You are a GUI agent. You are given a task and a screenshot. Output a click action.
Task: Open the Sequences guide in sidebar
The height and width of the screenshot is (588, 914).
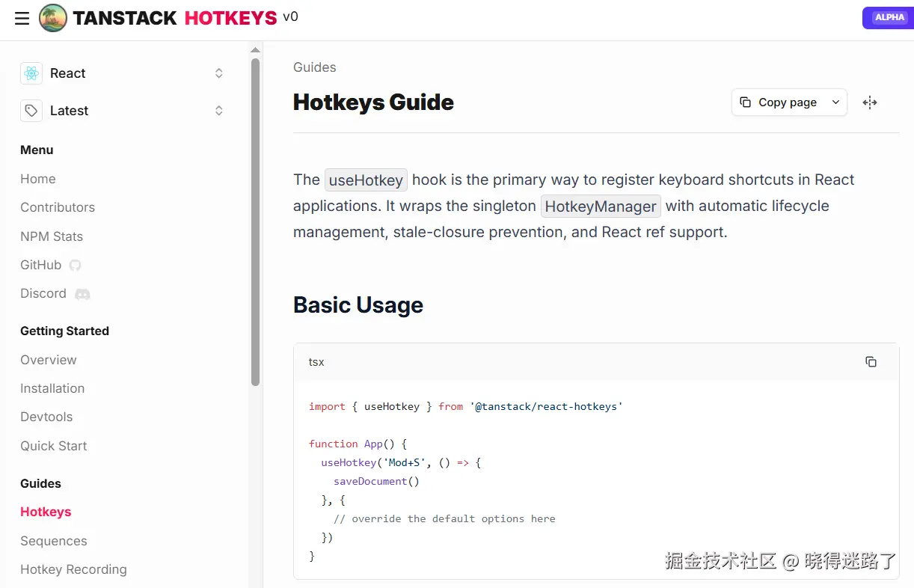[54, 541]
